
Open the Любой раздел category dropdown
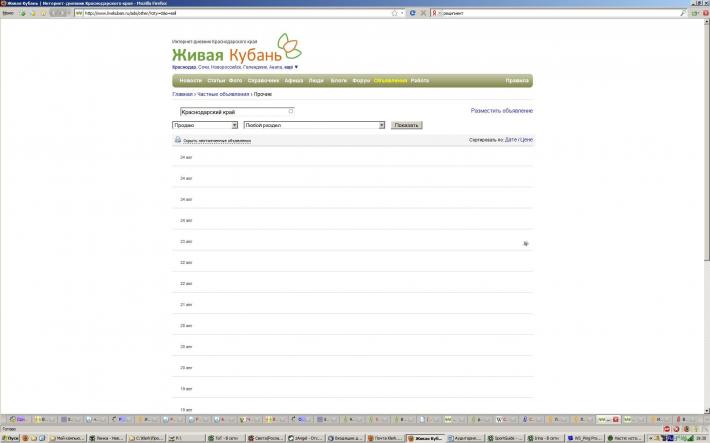click(x=314, y=125)
